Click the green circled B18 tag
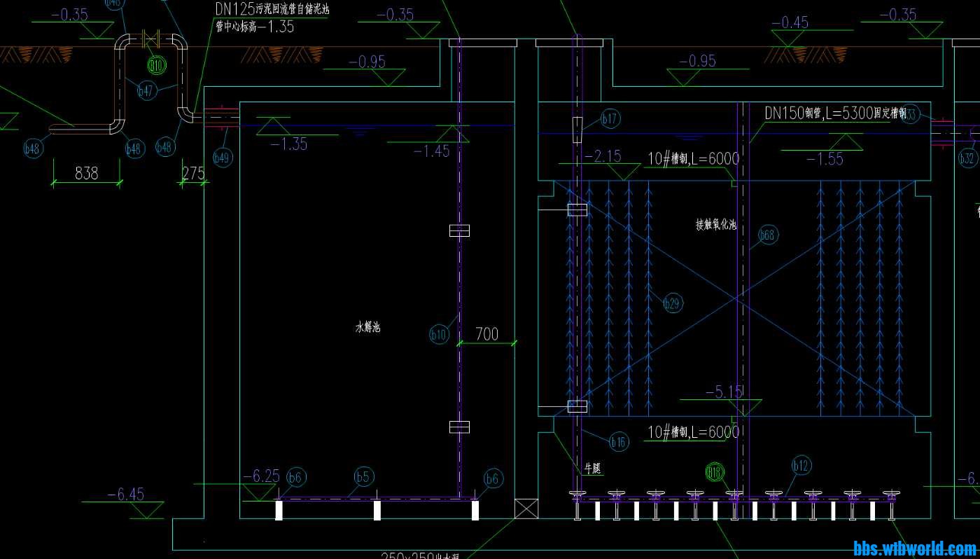The width and height of the screenshot is (980, 559). pyautogui.click(x=715, y=471)
